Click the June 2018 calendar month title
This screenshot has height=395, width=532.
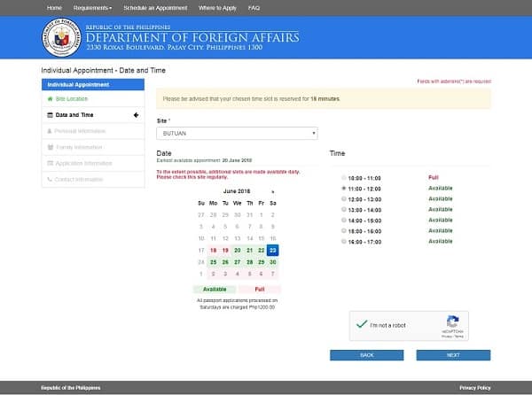point(237,191)
